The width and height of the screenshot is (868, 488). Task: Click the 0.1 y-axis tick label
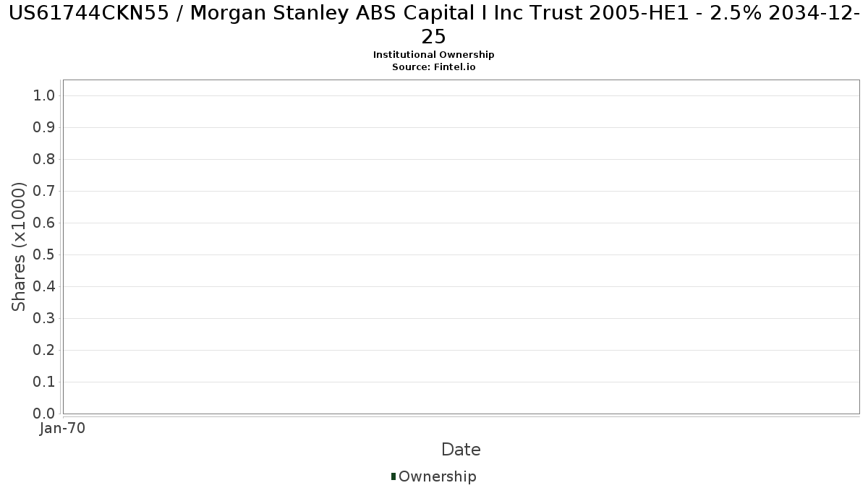click(44, 382)
